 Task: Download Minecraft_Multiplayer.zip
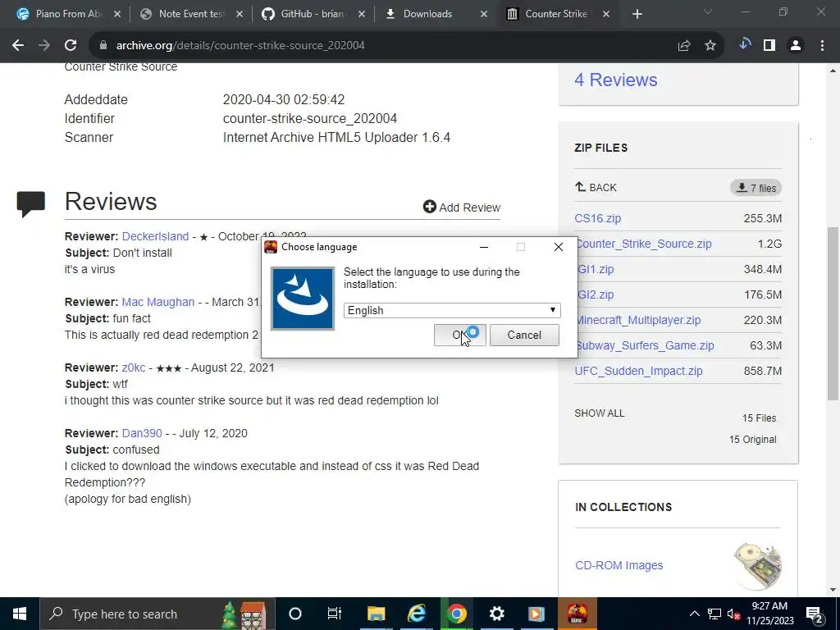pyautogui.click(x=638, y=320)
